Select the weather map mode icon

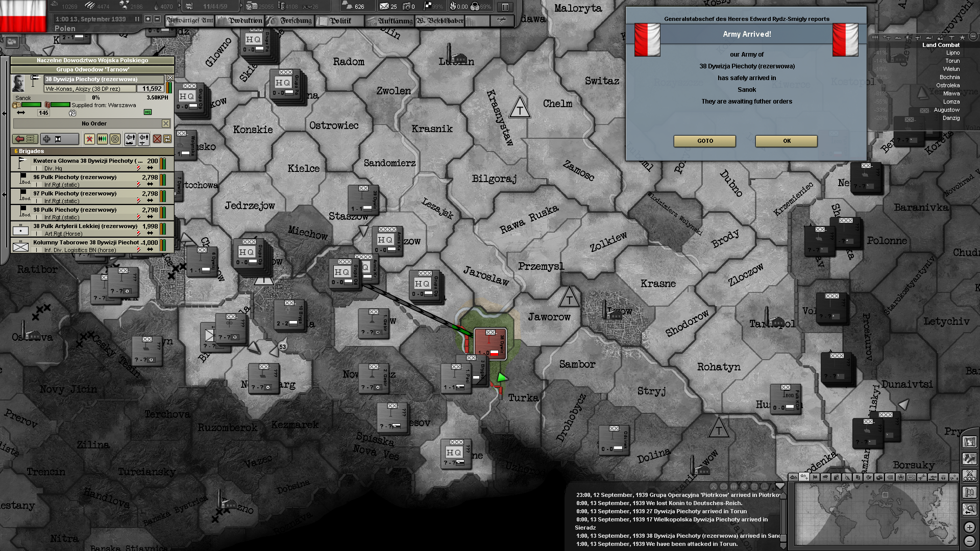(x=825, y=478)
